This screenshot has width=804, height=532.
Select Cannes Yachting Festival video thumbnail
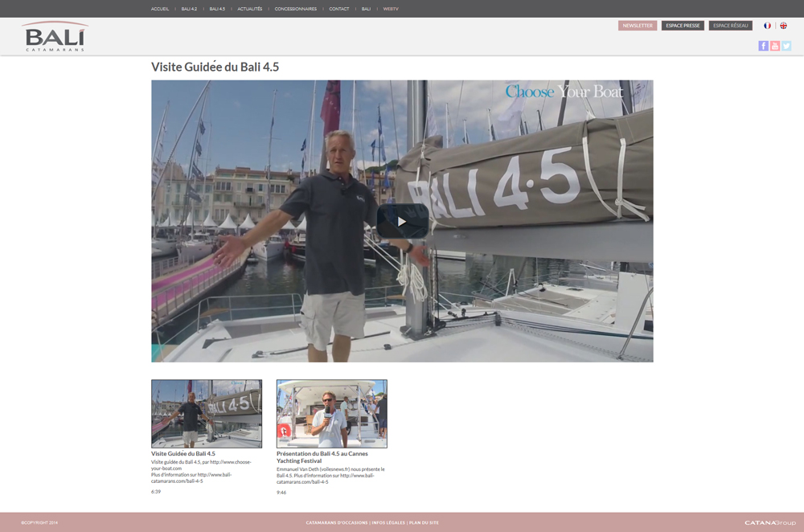[x=332, y=414]
